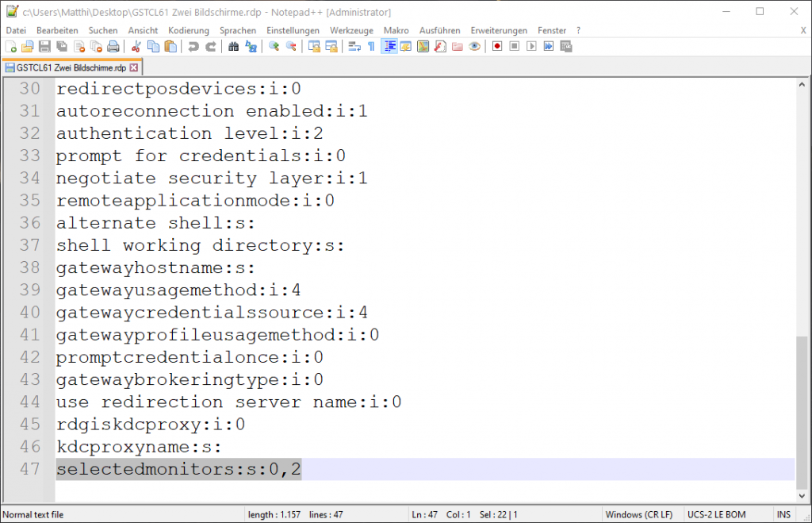Undo last action arrow icon
The image size is (812, 523).
193,47
